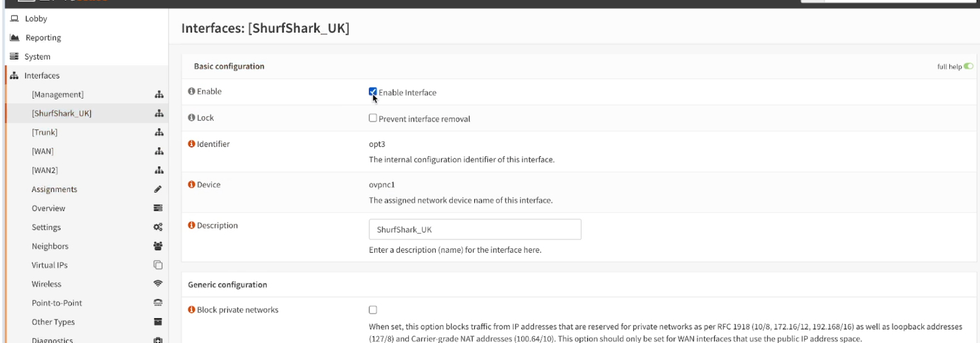Check Block private networks checkbox

pos(373,310)
